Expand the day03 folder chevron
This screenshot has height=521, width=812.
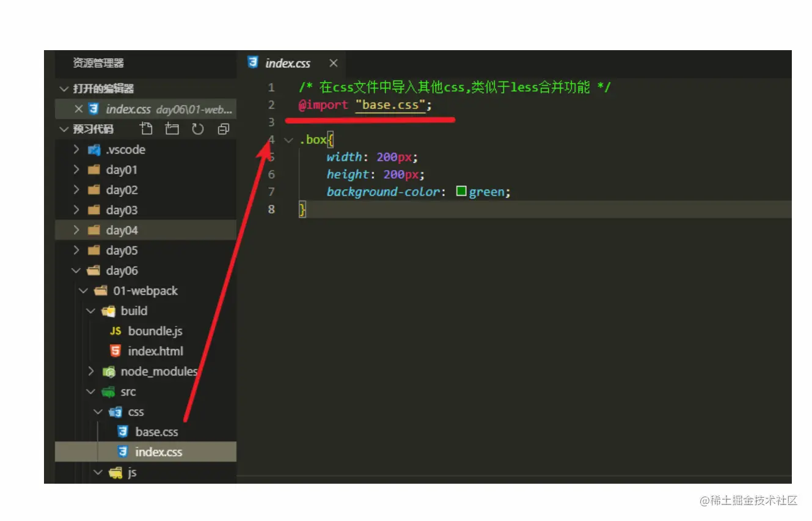(x=76, y=210)
